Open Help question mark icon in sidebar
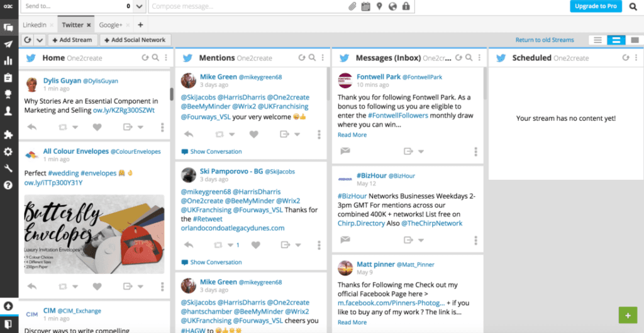 pyautogui.click(x=8, y=185)
